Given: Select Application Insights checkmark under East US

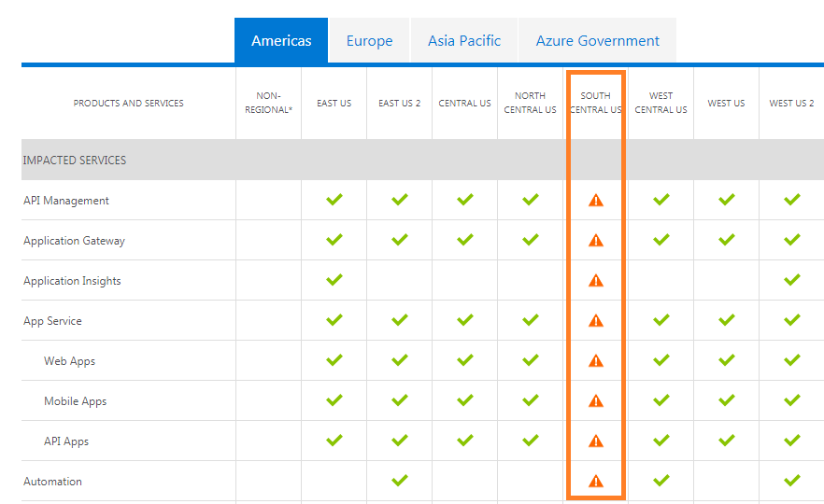Looking at the screenshot, I should click(334, 280).
